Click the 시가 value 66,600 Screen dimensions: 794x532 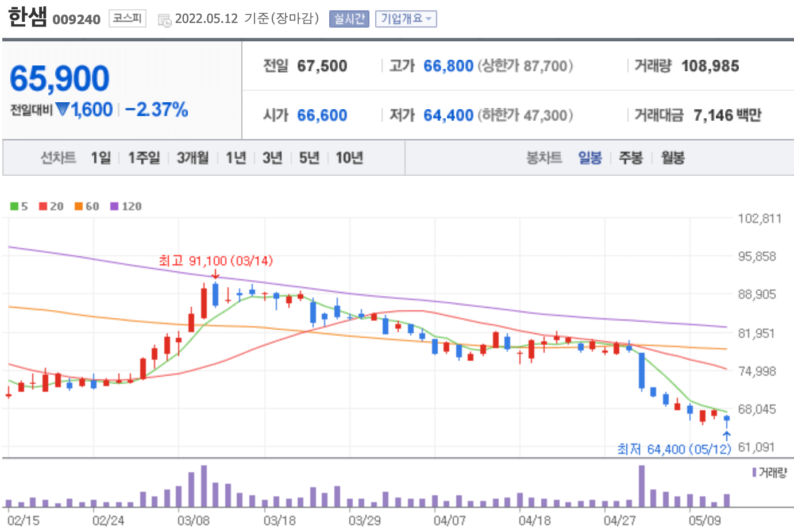point(322,115)
